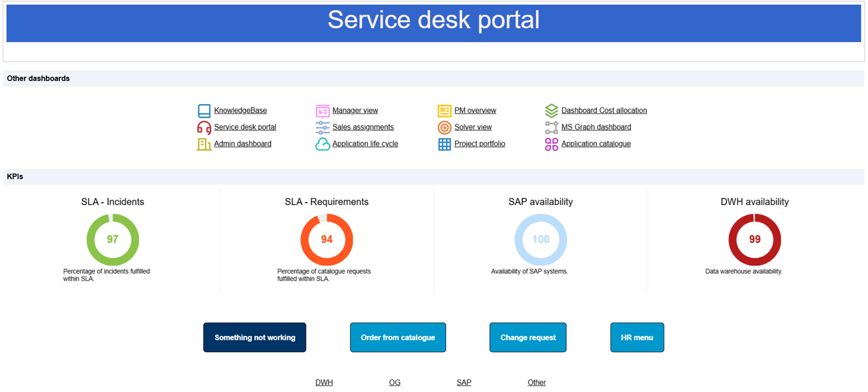
Task: Open the Manager view link
Action: (355, 111)
